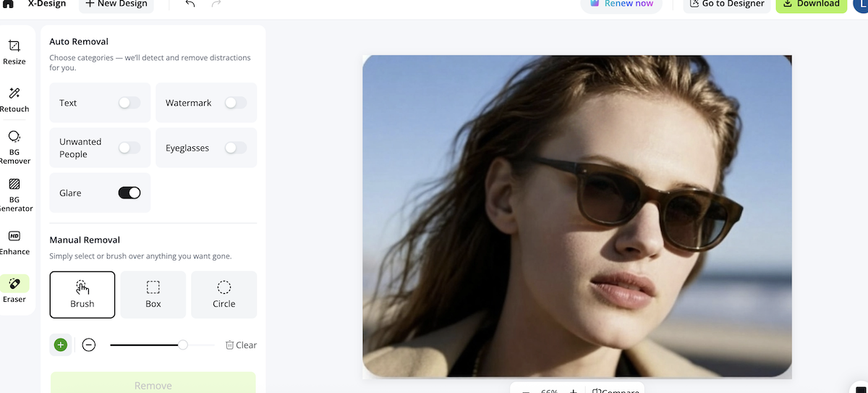Zoom out of the canvas
The width and height of the screenshot is (868, 393).
526,391
